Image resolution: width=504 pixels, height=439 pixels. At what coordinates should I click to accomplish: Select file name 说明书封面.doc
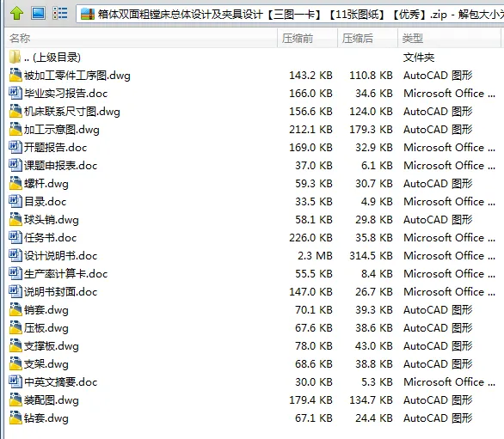61,292
